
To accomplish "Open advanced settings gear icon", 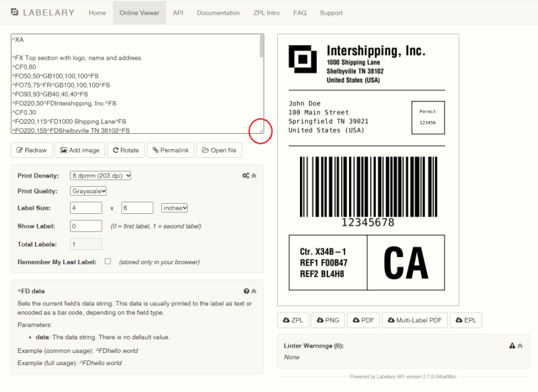I will click(245, 175).
